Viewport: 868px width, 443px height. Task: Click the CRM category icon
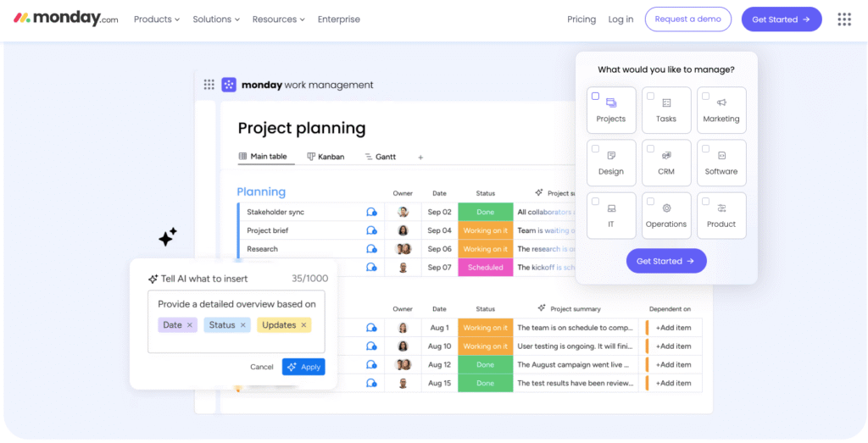tap(666, 155)
